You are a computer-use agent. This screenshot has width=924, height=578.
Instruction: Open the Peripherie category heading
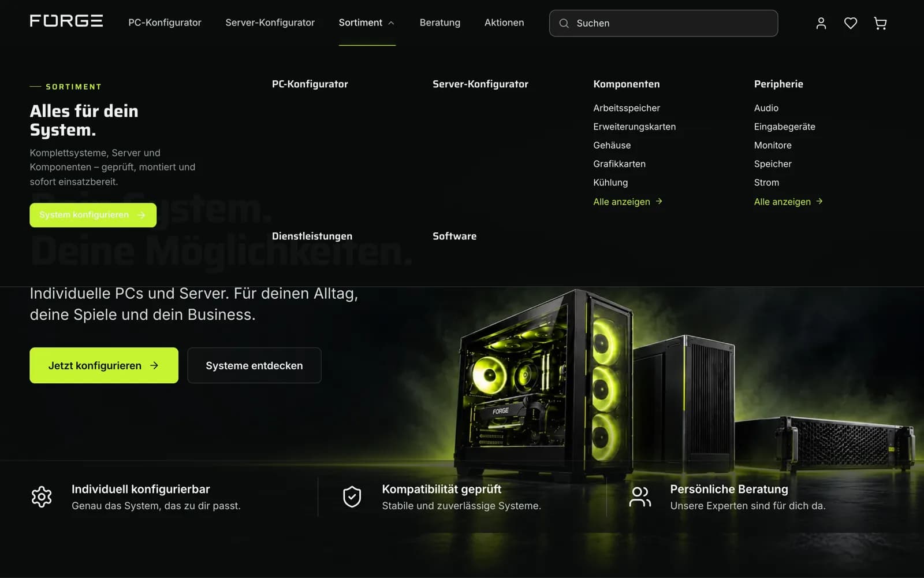coord(778,84)
